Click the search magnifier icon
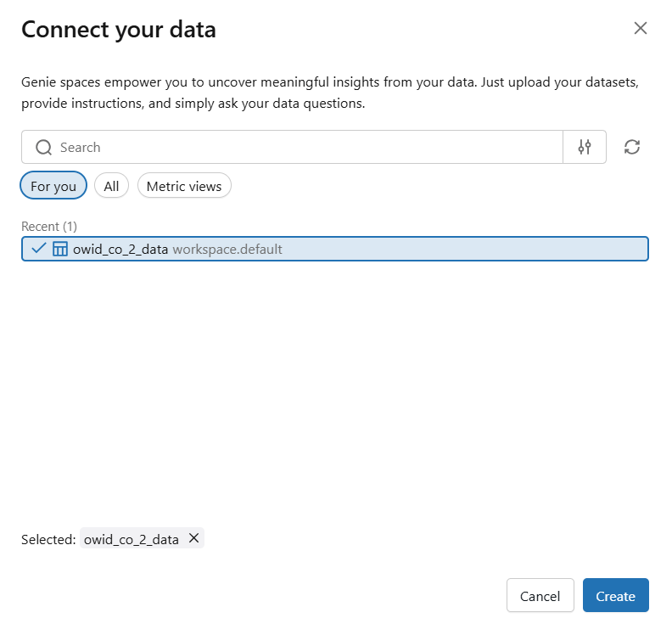 pyautogui.click(x=44, y=147)
